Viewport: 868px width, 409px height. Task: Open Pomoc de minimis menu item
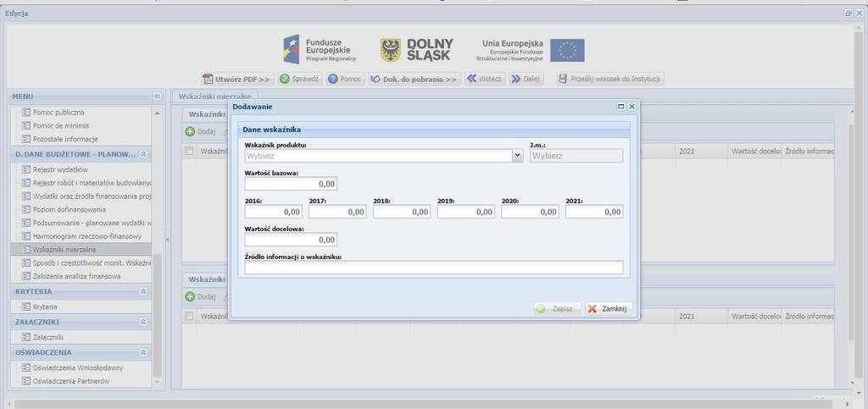point(60,125)
